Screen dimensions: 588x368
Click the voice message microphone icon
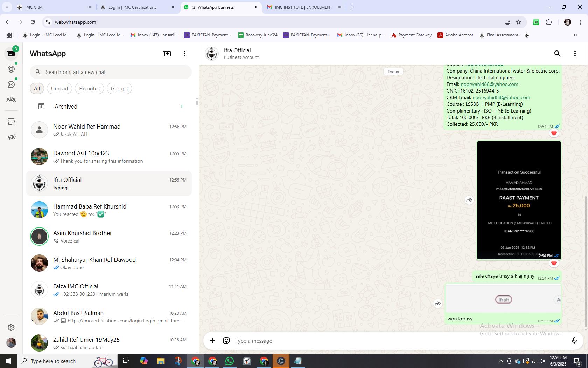(x=574, y=341)
